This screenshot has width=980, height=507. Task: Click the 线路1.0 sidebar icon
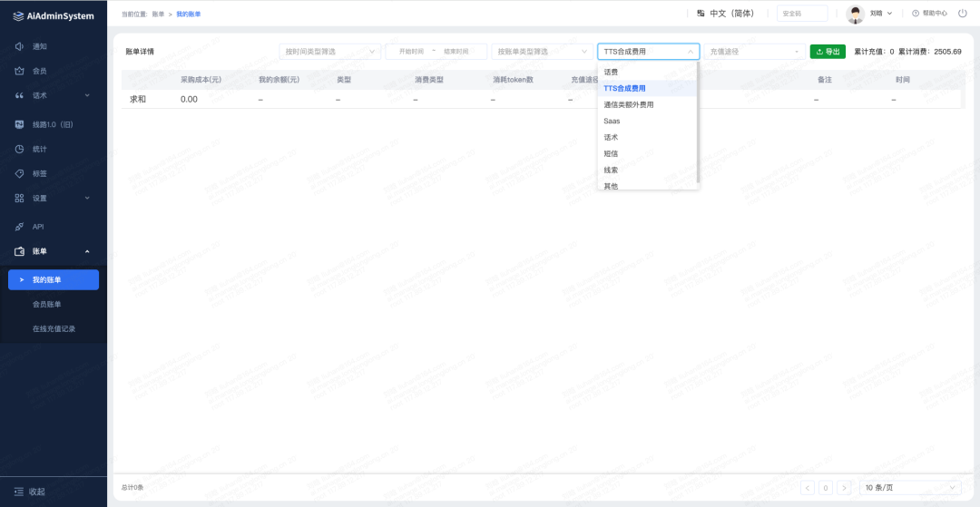19,124
